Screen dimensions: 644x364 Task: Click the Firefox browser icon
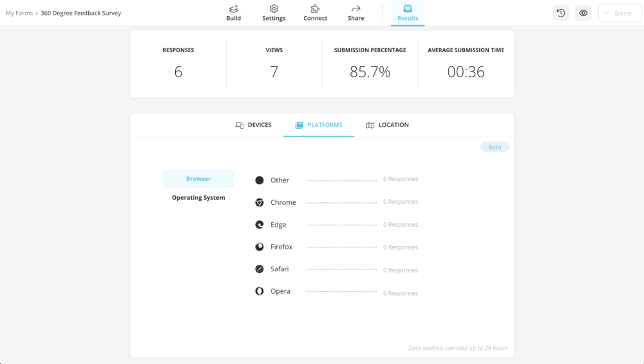260,247
